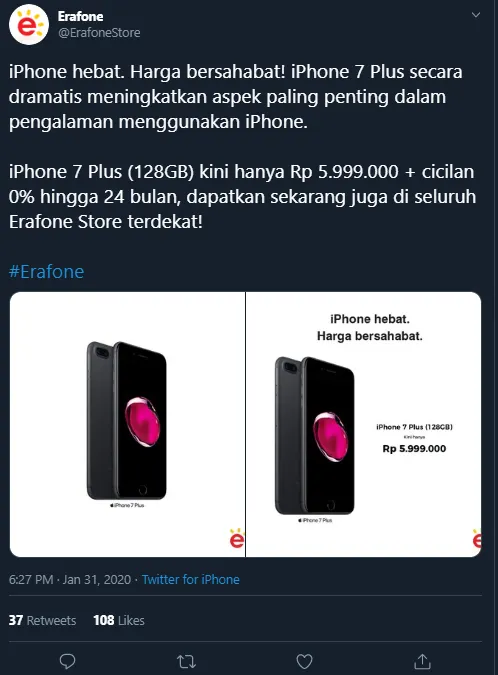
Task: View the 108 Likes list
Action: (119, 620)
